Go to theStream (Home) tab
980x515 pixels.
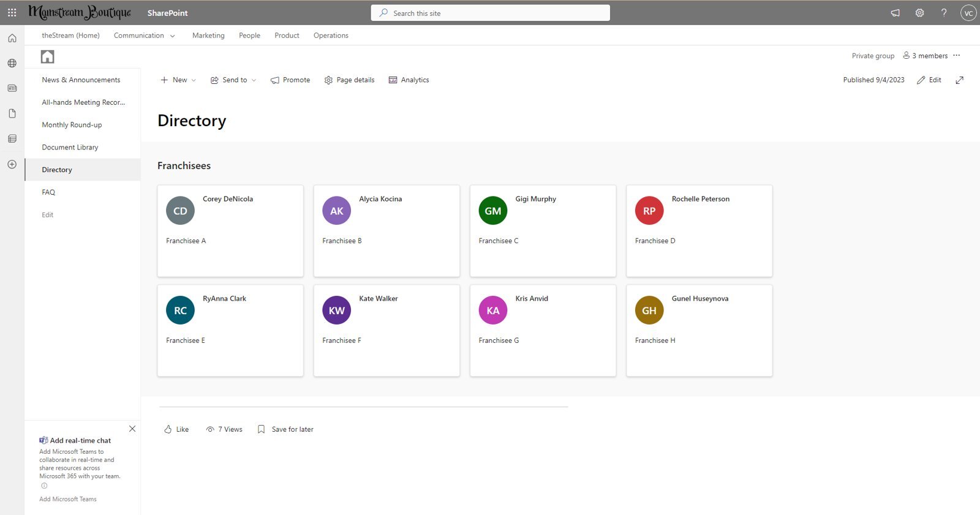coord(70,36)
